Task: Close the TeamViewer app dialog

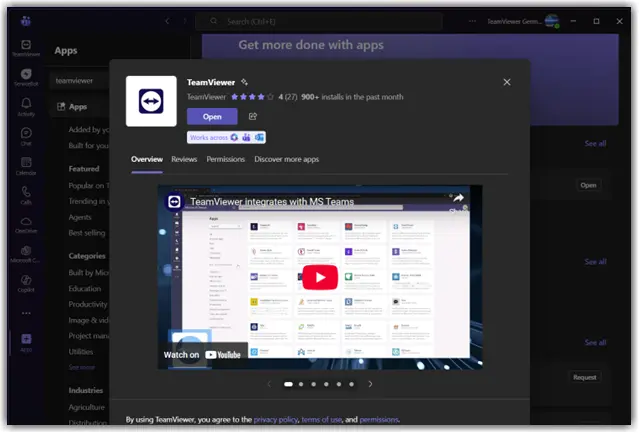Action: point(507,82)
